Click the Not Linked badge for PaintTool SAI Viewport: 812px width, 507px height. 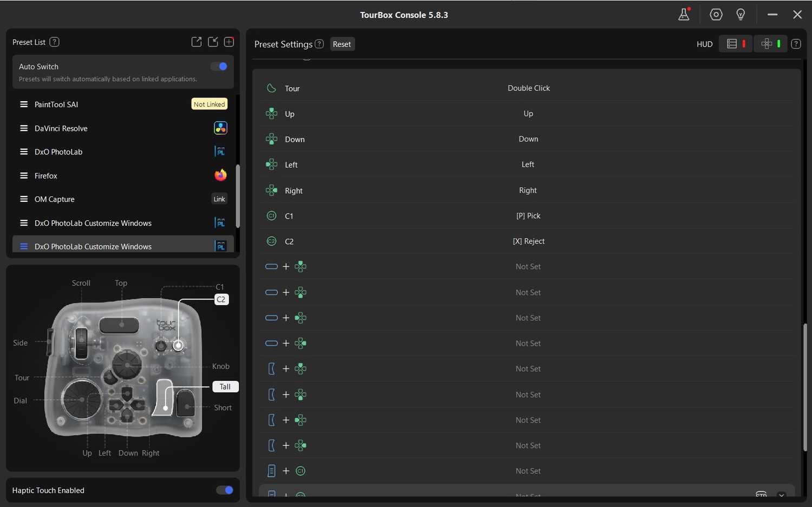pos(209,104)
